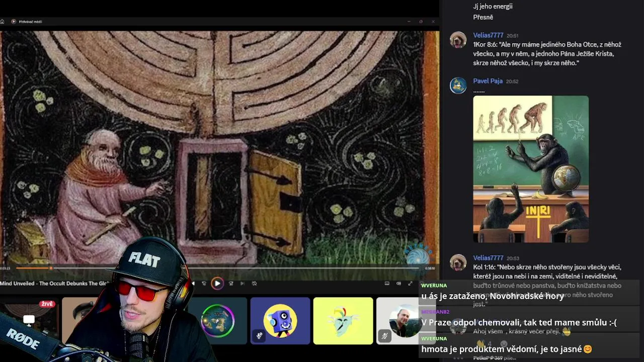The width and height of the screenshot is (644, 362).
Task: Open the monkey classroom evolution image
Action: click(531, 169)
